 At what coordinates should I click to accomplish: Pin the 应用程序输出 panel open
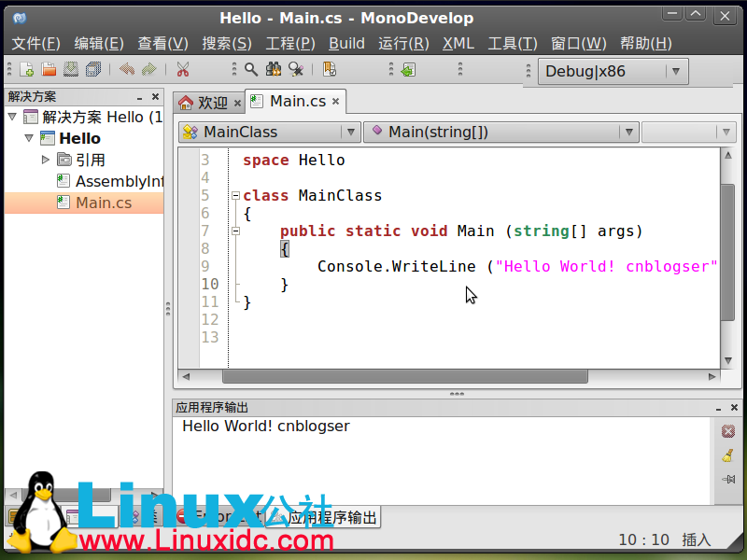click(728, 477)
